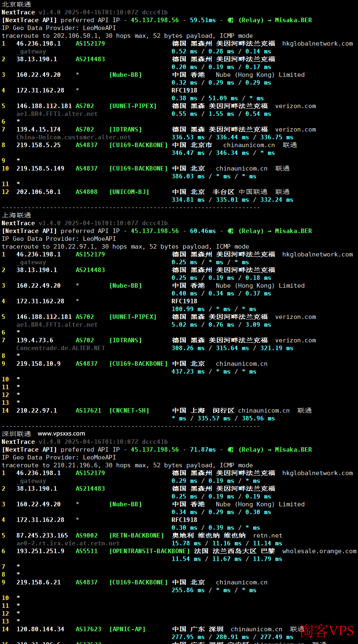Click the latency '386.03 ms'
358x644 pixels.
pyautogui.click(x=188, y=176)
